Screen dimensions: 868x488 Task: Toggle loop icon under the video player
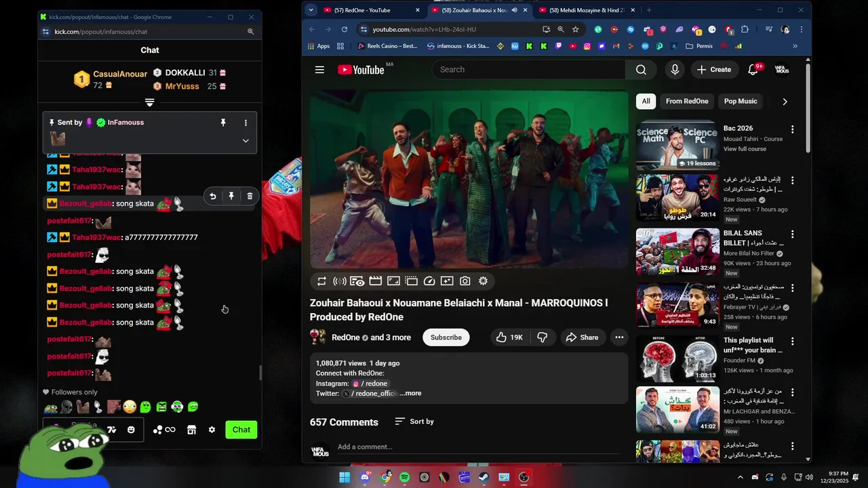pos(322,281)
